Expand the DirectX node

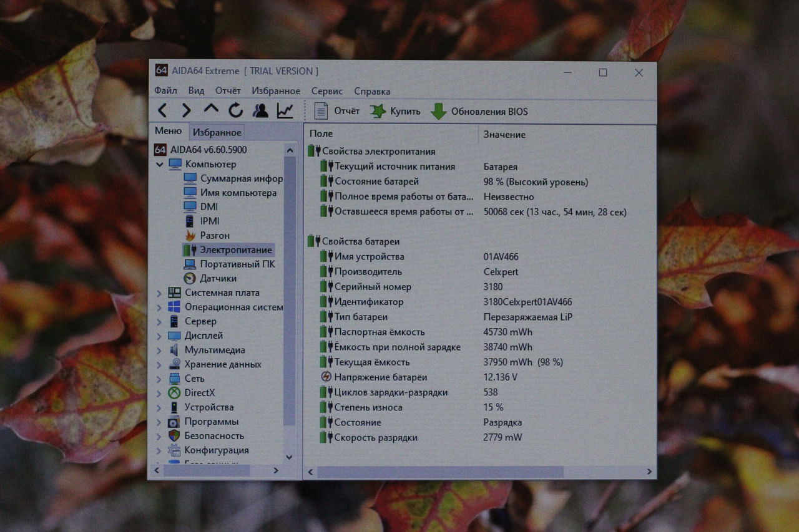tap(159, 393)
